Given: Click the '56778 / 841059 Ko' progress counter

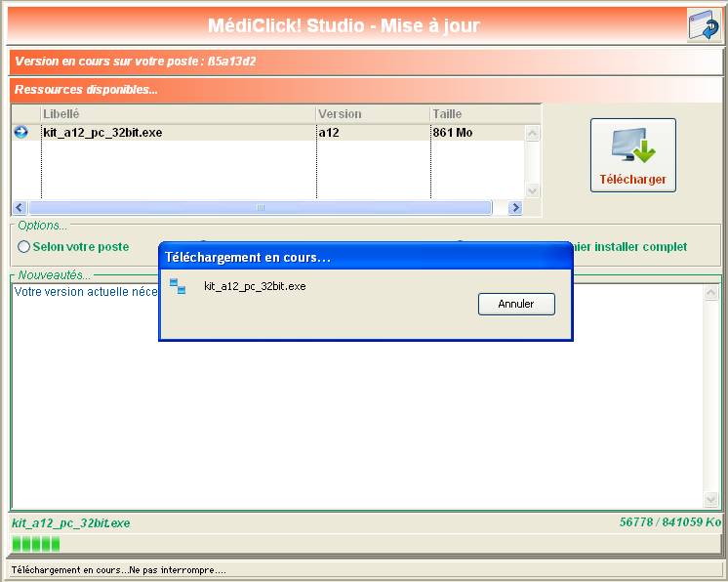Looking at the screenshot, I should [x=670, y=522].
